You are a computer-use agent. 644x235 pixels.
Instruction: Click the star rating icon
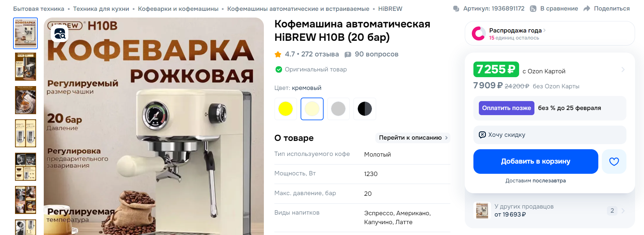[x=278, y=54]
